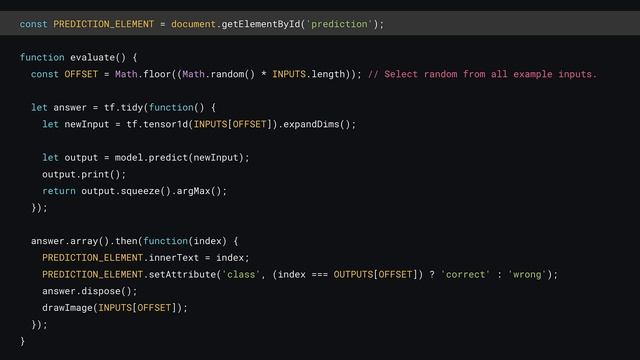
Task: Click the 'class' string literal
Action: point(241,275)
